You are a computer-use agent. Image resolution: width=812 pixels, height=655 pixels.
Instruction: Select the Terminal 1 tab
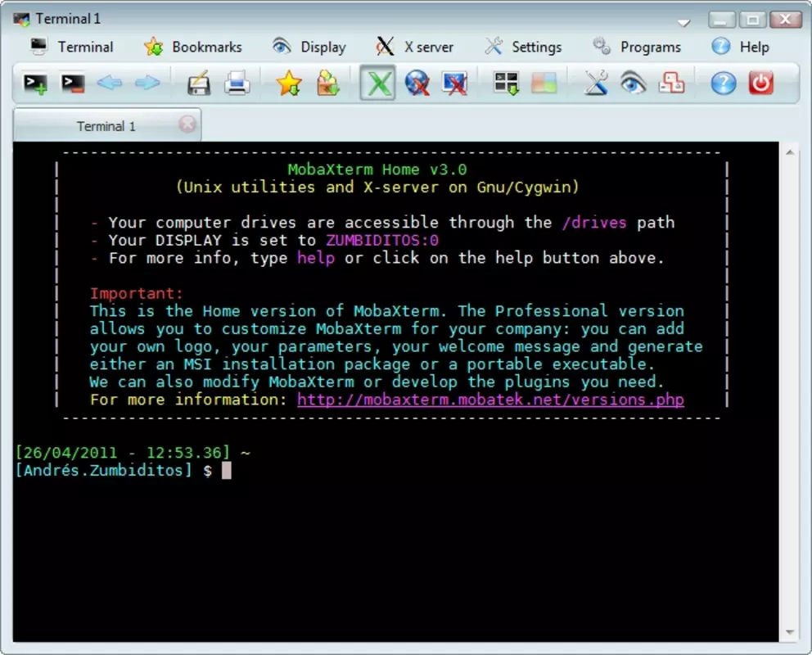(106, 126)
